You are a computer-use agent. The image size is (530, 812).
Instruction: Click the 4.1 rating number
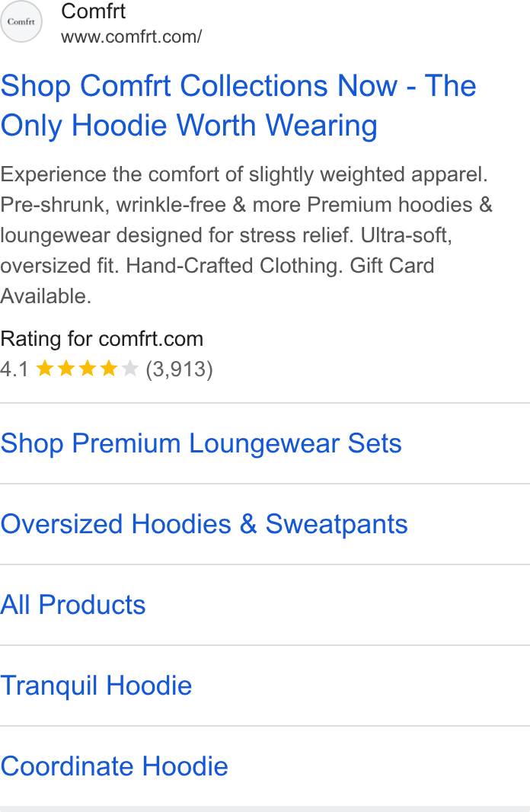(x=14, y=369)
